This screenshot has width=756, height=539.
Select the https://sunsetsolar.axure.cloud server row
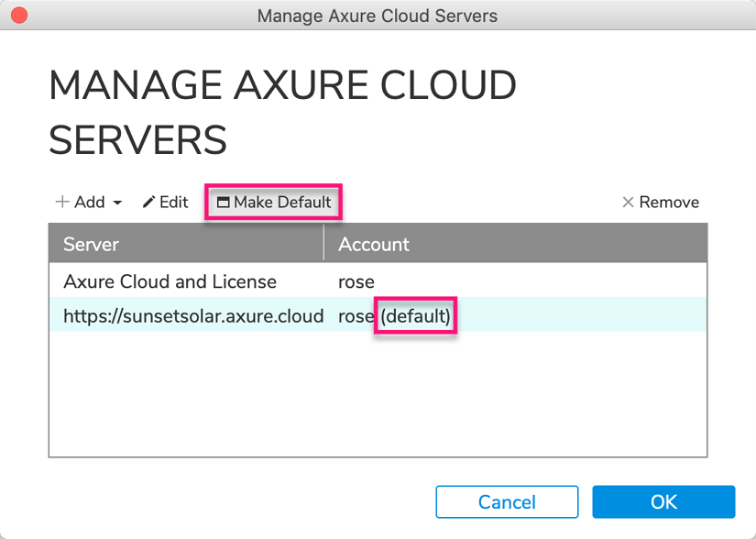click(378, 315)
